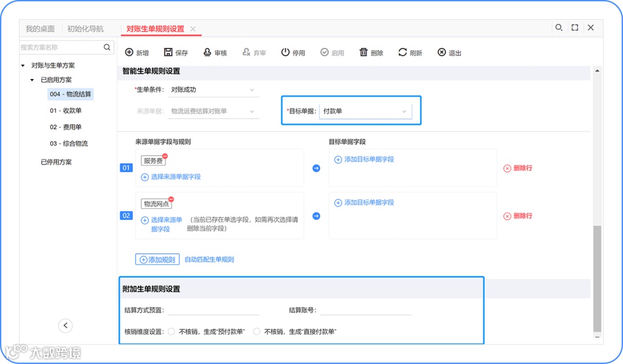
Task: Delete row 01 with 删除行
Action: 517,168
